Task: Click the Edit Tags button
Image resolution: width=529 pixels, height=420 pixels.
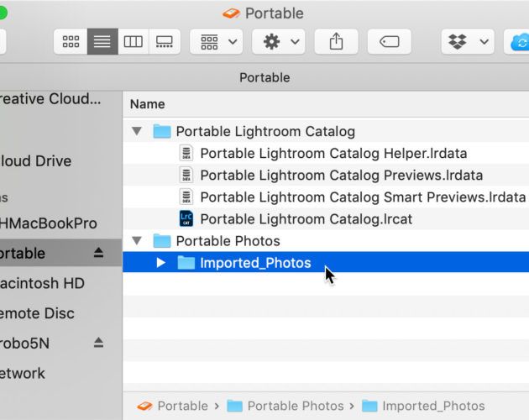Action: 390,42
